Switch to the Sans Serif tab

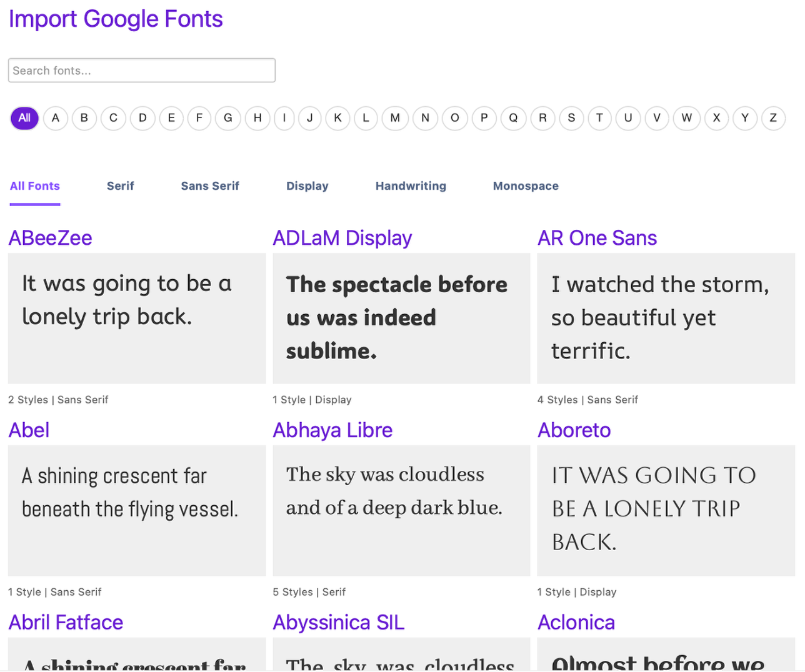[210, 186]
